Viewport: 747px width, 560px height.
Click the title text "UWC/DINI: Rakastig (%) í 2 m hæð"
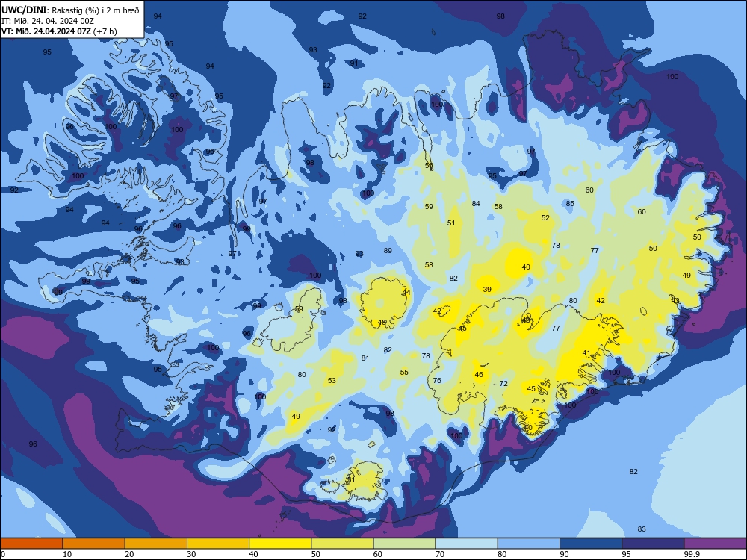click(70, 10)
